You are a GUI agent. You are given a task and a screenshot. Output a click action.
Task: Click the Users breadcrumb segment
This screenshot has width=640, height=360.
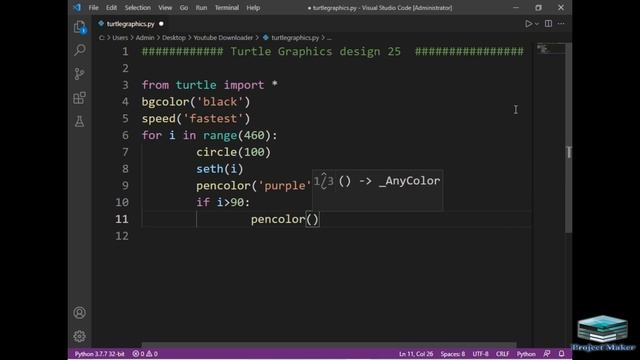point(120,38)
